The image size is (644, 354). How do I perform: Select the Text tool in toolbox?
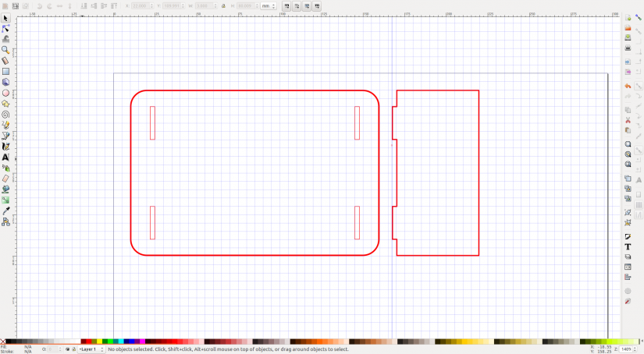point(5,157)
